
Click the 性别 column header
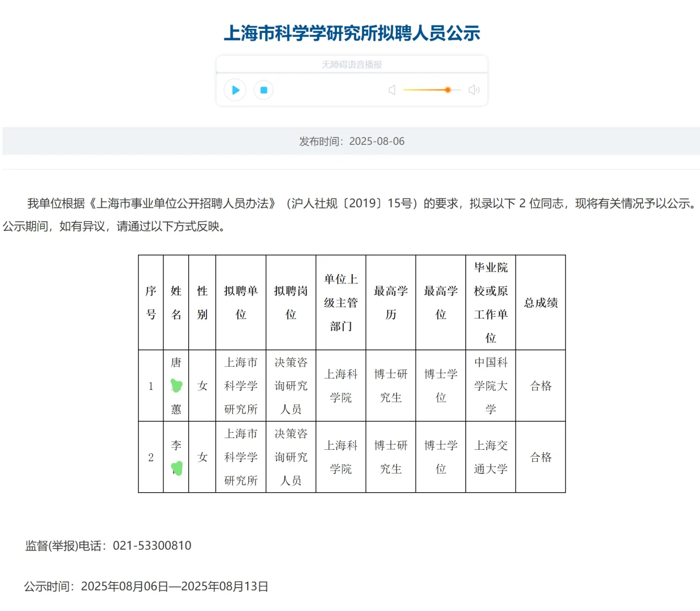(202, 303)
